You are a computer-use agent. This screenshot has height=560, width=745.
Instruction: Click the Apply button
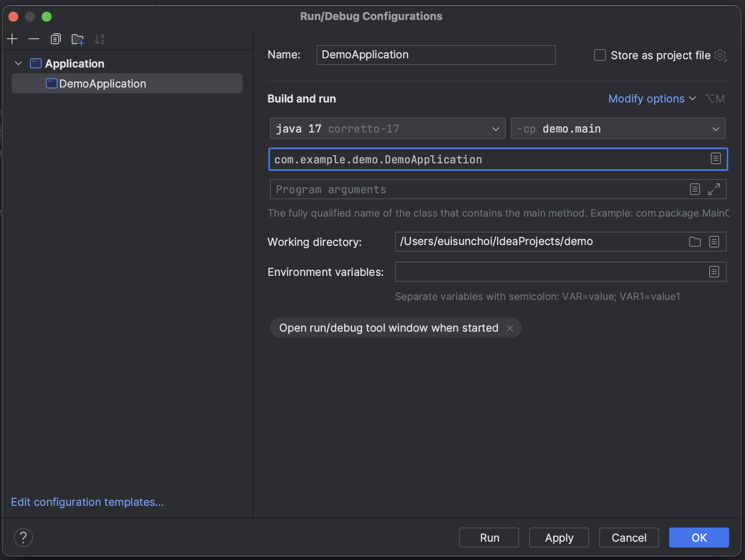point(559,537)
